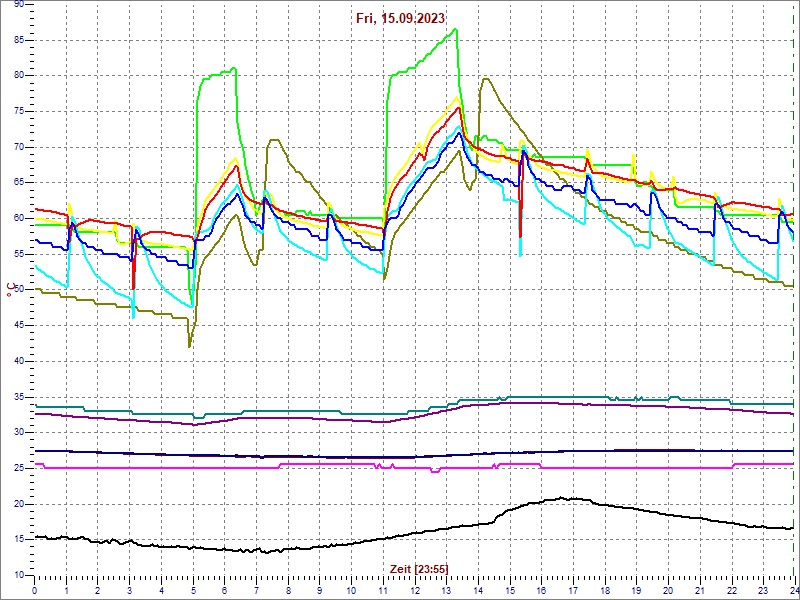Click hour 2 on the time axis
This screenshot has width=800, height=600.
(x=98, y=589)
